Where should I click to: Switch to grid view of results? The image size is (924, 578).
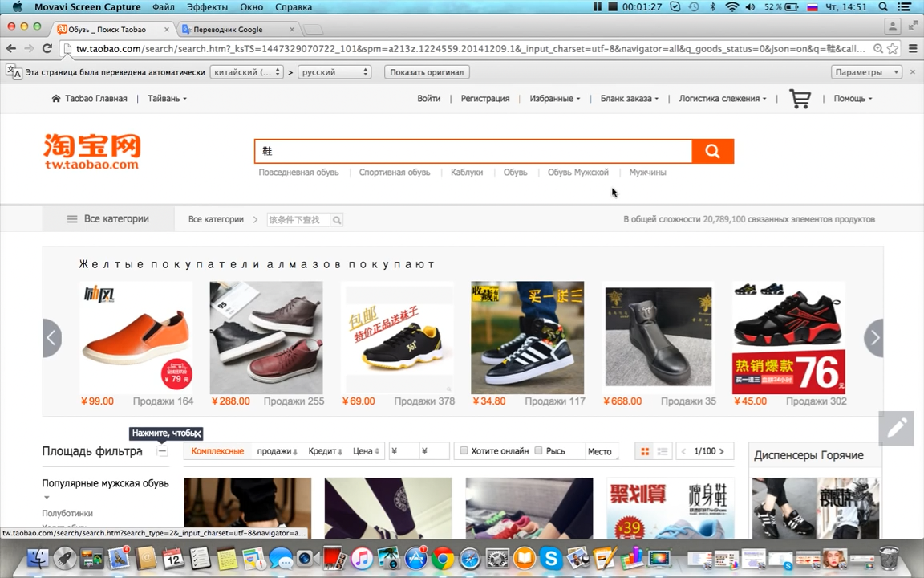pyautogui.click(x=645, y=451)
